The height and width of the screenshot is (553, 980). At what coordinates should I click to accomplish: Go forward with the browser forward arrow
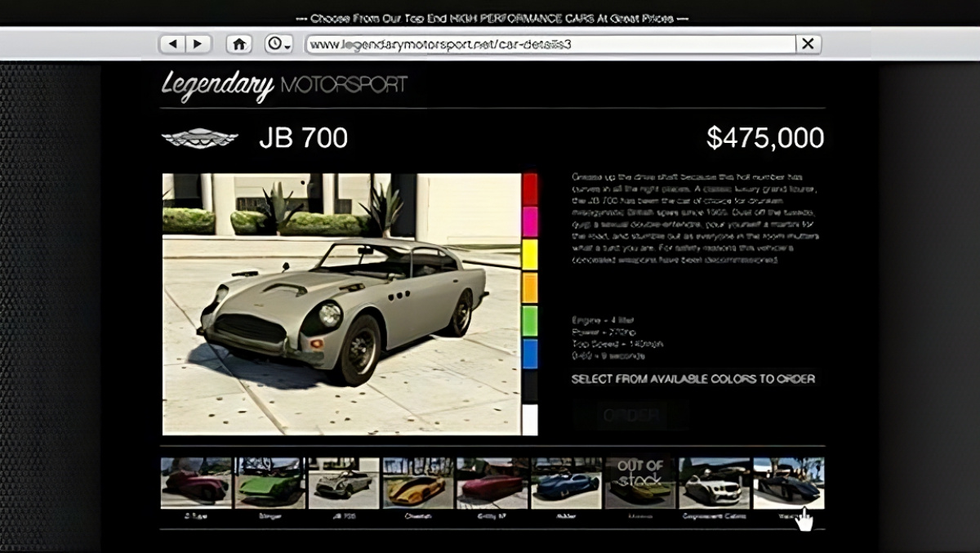pyautogui.click(x=198, y=44)
